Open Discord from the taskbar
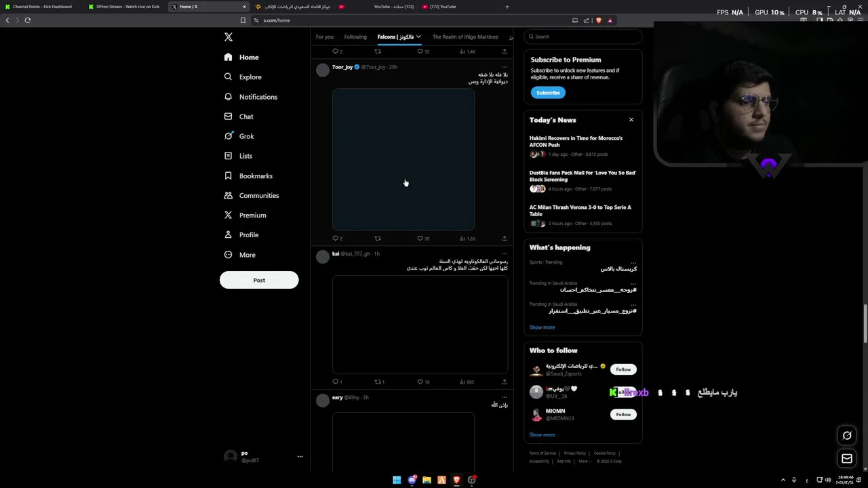Image resolution: width=868 pixels, height=488 pixels. (412, 480)
